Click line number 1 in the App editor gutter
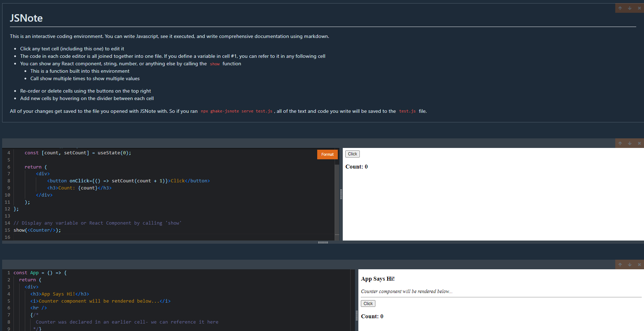Screen dimensions: 644x331 pos(9,273)
